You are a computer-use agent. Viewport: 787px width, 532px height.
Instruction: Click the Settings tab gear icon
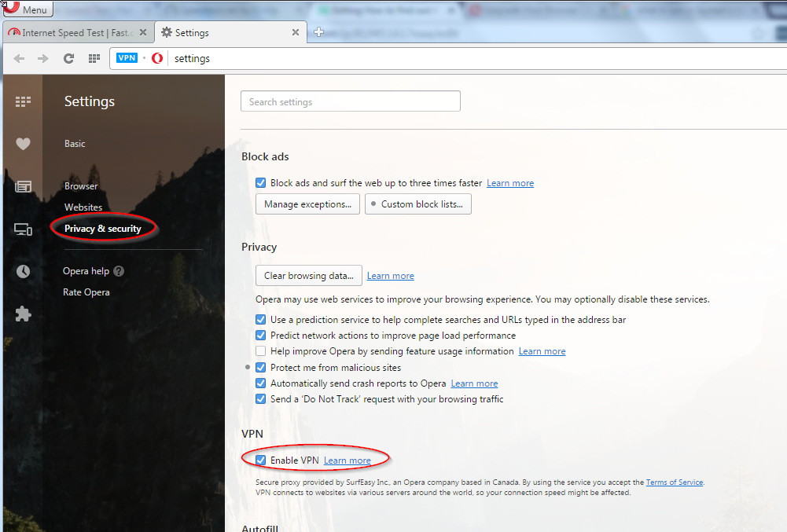[x=167, y=32]
